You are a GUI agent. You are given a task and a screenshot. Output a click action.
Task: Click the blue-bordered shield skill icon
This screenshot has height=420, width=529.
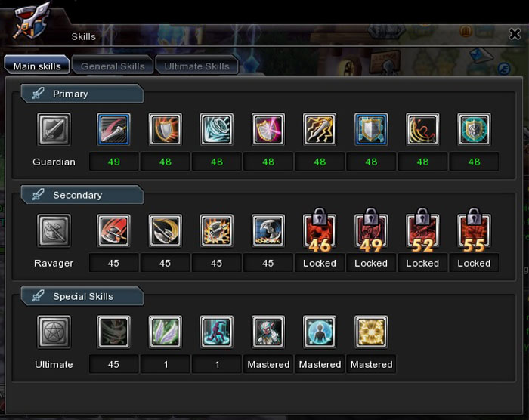point(371,129)
